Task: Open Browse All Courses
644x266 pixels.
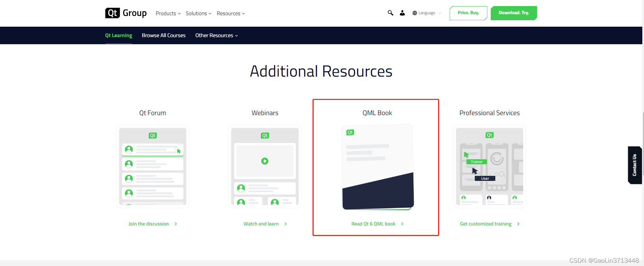Action: [164, 35]
